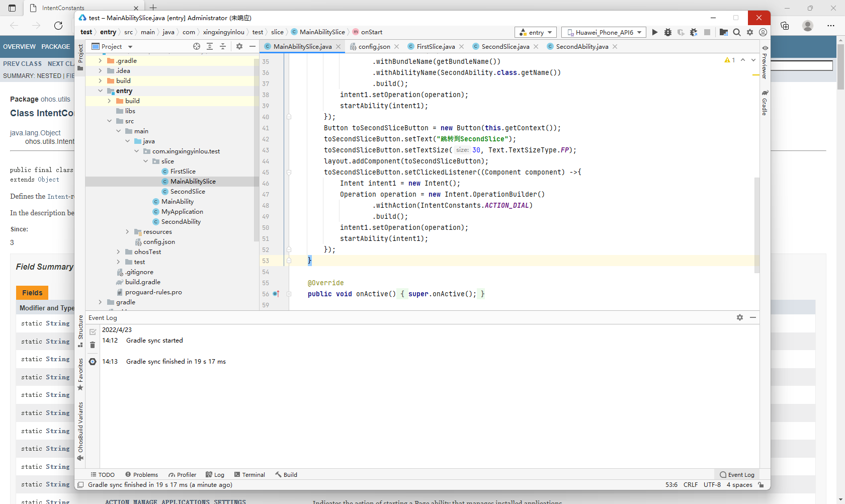Attach debugger to process icon
Image resolution: width=845 pixels, height=504 pixels.
pos(694,32)
